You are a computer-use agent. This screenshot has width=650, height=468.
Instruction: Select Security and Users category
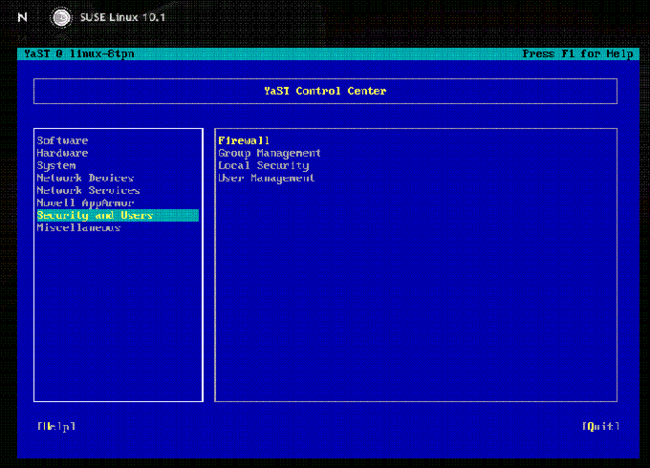(118, 215)
